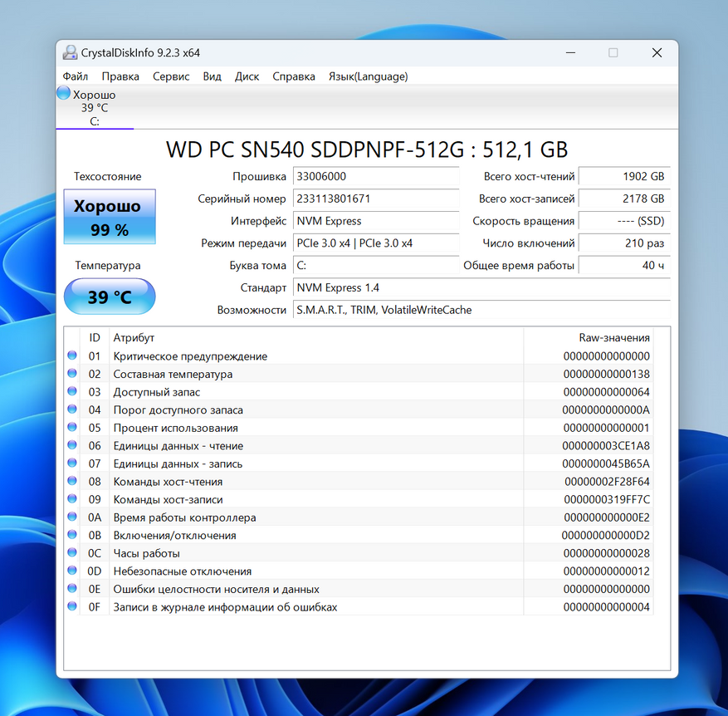Screen dimensions: 728x716
Task: Click status dot for attribute 01 Критическое предупреждение
Action: [72, 356]
